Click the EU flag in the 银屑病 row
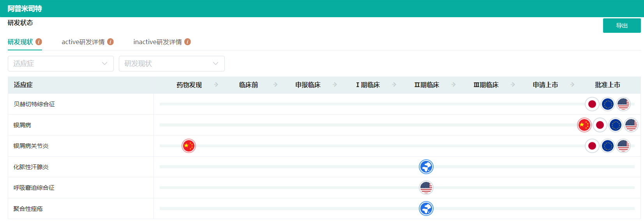Screen dimensions: 644x221 tap(616, 125)
